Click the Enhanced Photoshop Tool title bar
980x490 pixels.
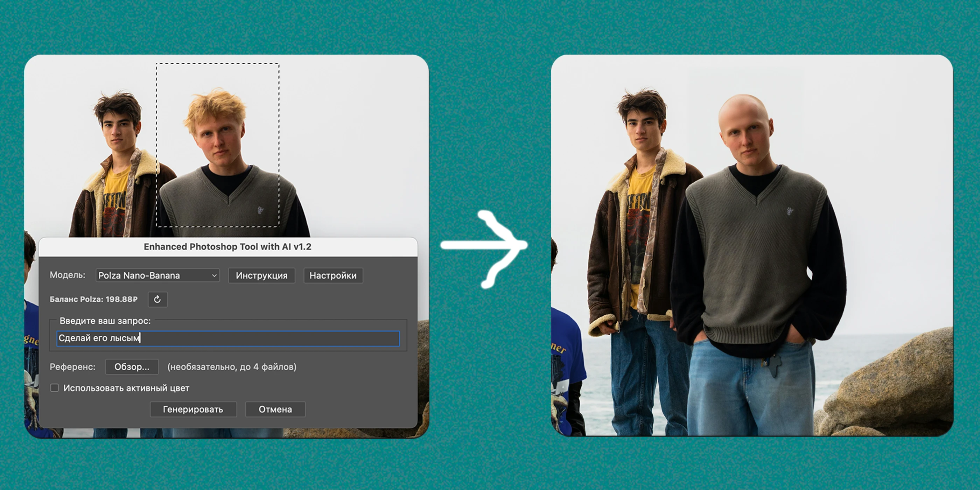[227, 247]
